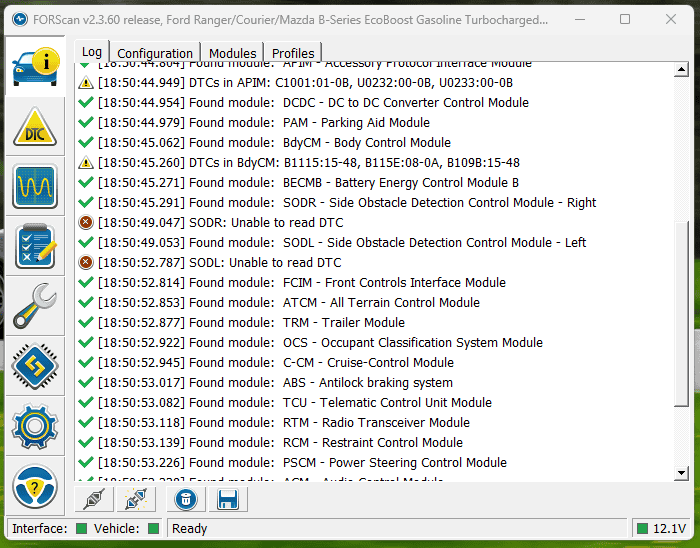The image size is (700, 548).
Task: Select 'BECMB - Battery Energy Control Module B' entry
Action: point(308,183)
